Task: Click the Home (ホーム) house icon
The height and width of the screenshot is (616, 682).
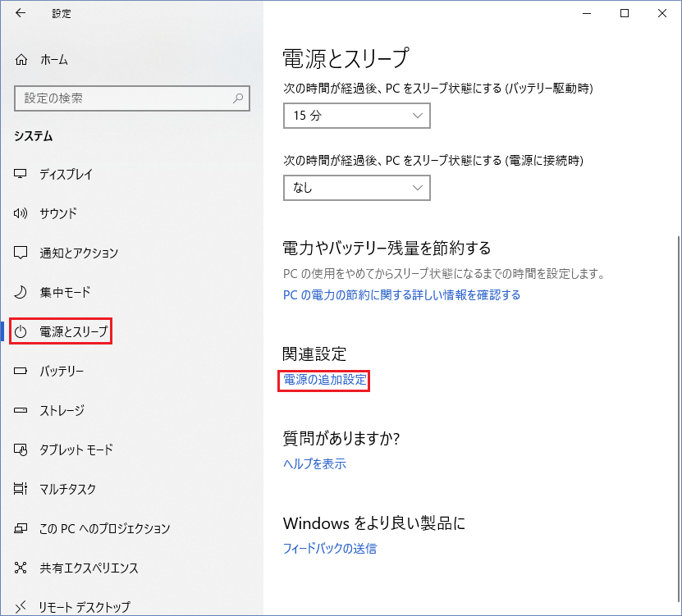Action: pyautogui.click(x=21, y=60)
